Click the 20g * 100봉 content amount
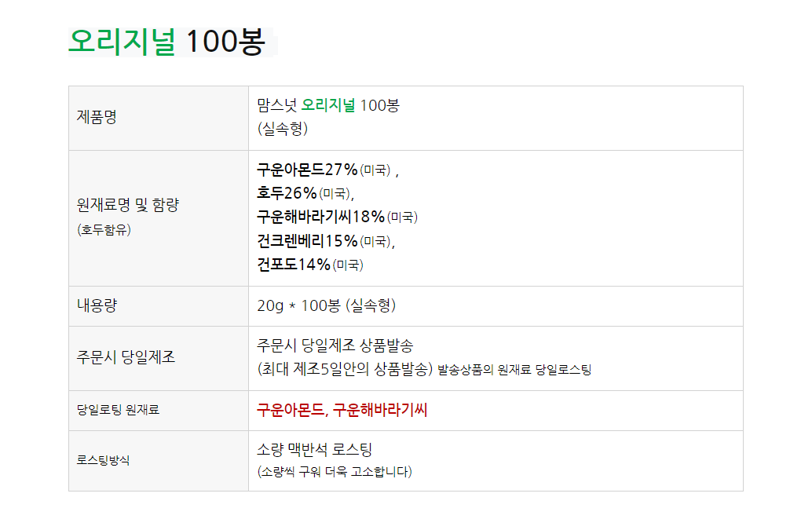The height and width of the screenshot is (519, 812). tap(326, 306)
